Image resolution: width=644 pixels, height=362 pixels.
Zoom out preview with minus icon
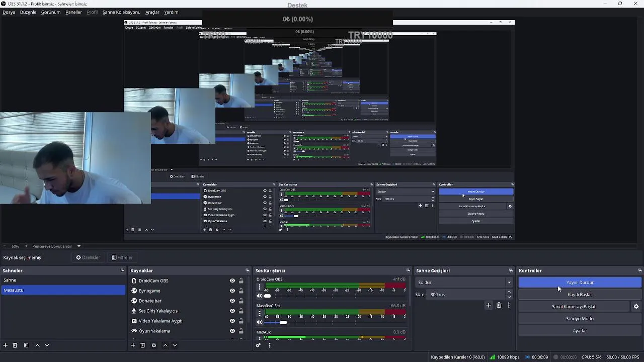click(5, 246)
